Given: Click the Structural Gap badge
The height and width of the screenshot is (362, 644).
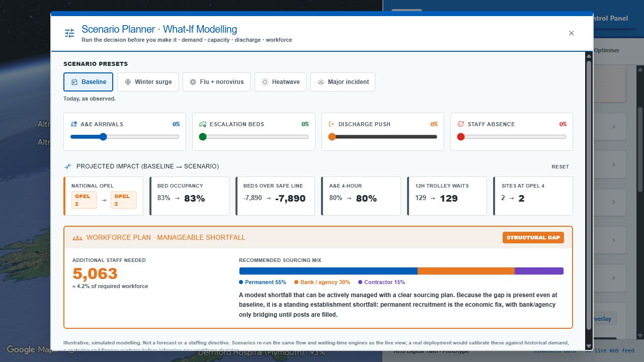Looking at the screenshot, I should [x=533, y=237].
